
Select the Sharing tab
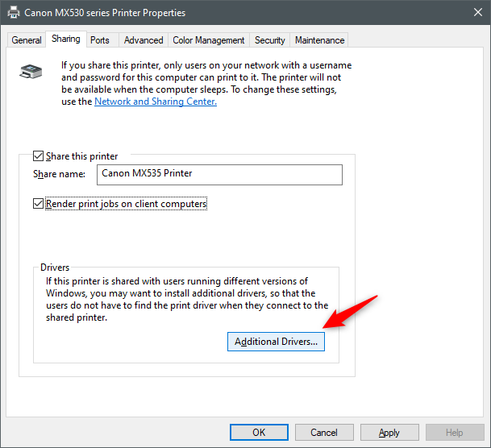[66, 39]
